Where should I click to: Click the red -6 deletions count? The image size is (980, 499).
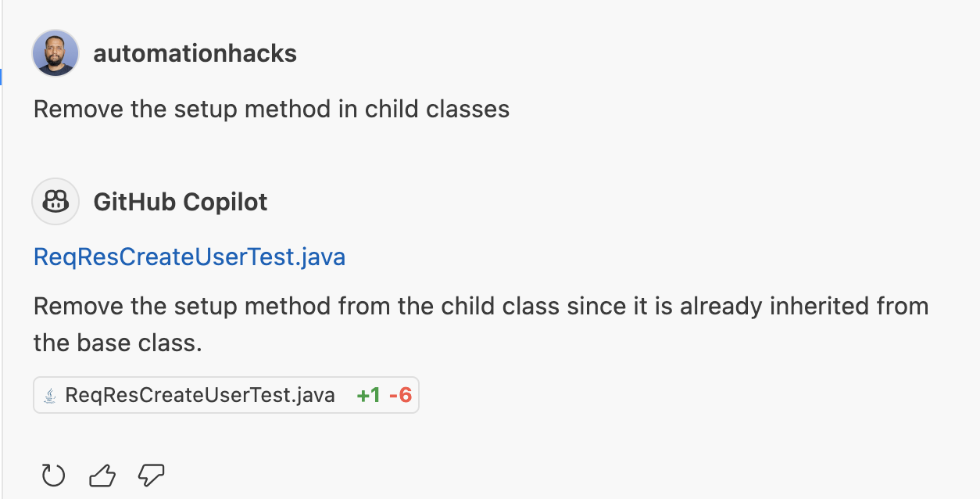click(400, 396)
